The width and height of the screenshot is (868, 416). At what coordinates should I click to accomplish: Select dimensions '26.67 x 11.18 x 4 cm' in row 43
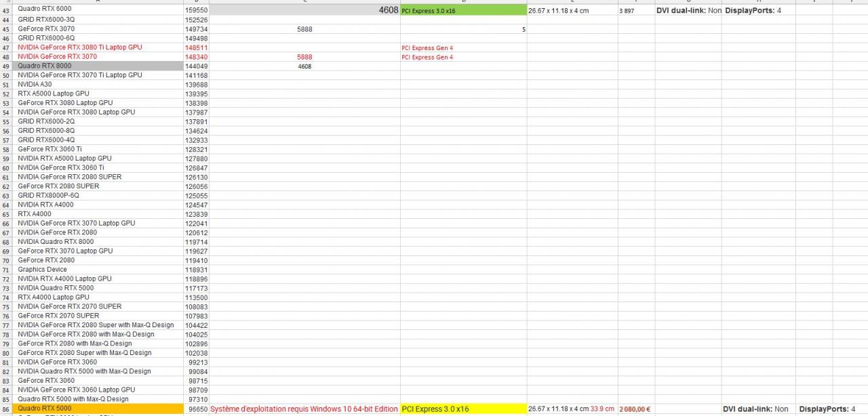coord(572,11)
